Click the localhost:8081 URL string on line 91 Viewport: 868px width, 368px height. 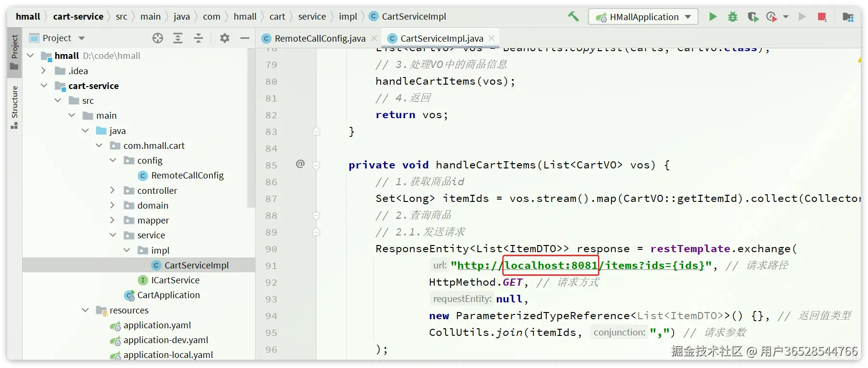pyautogui.click(x=551, y=265)
